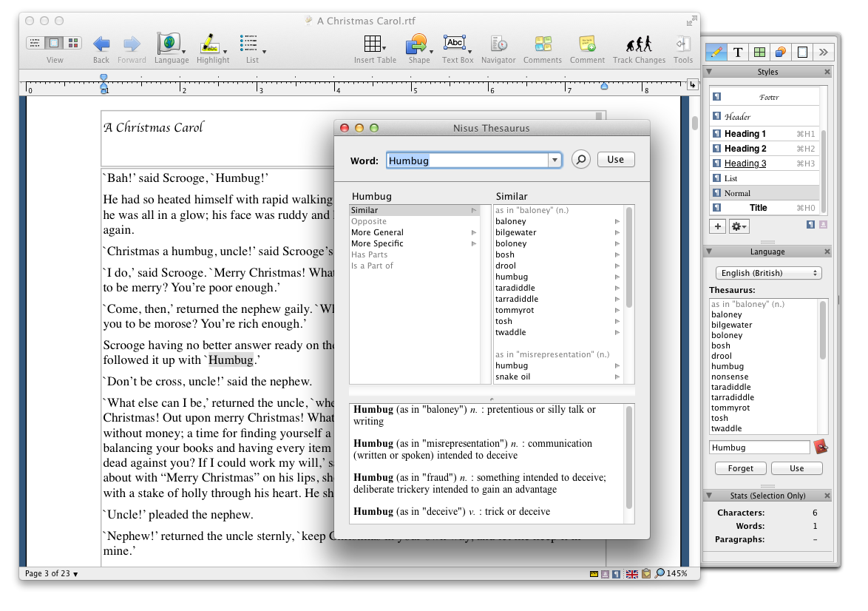
Task: Click the zoom magnifier showing 145%
Action: (x=660, y=573)
